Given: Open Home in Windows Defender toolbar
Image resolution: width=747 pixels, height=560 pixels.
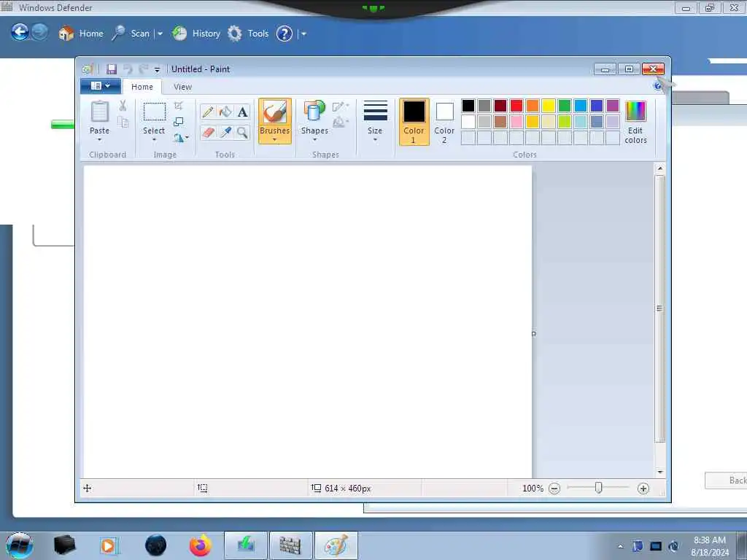Looking at the screenshot, I should [80, 34].
